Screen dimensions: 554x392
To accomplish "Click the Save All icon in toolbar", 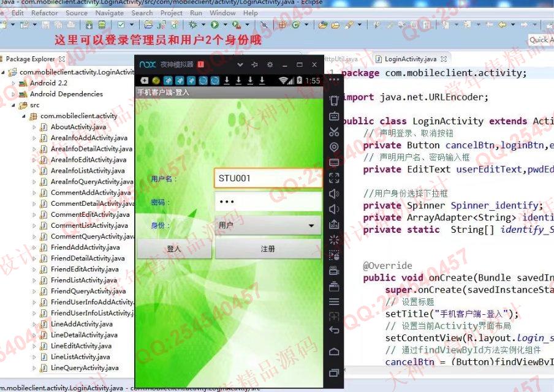I will tap(58, 24).
